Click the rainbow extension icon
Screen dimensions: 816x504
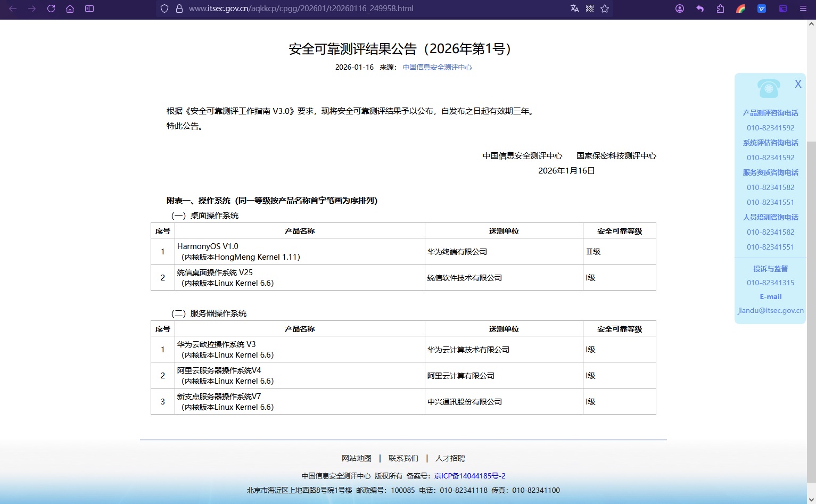tap(740, 9)
